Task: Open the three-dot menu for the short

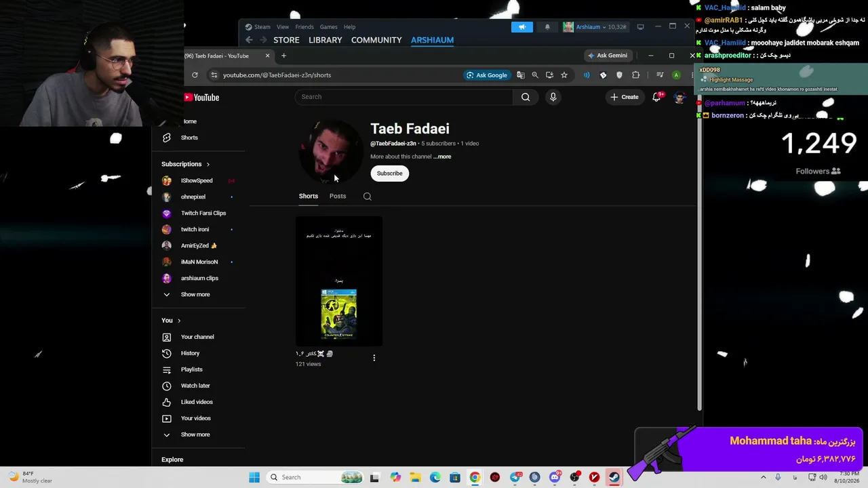Action: (x=374, y=358)
